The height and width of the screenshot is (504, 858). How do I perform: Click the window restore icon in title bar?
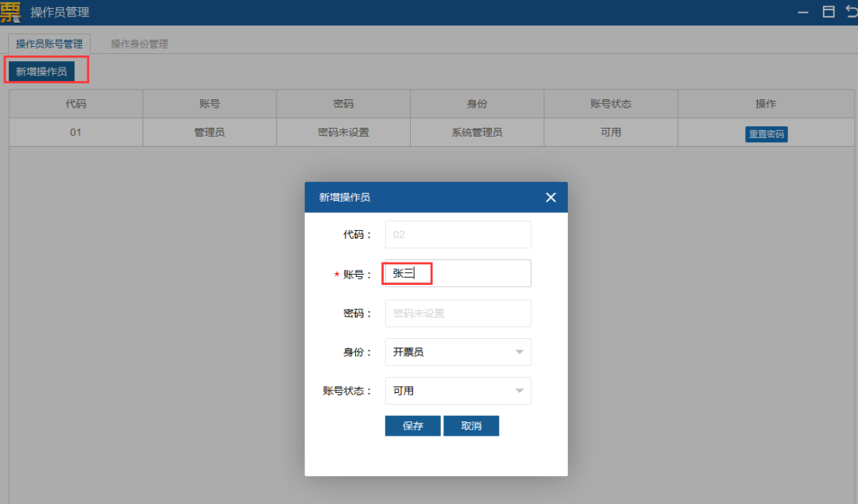click(x=829, y=11)
